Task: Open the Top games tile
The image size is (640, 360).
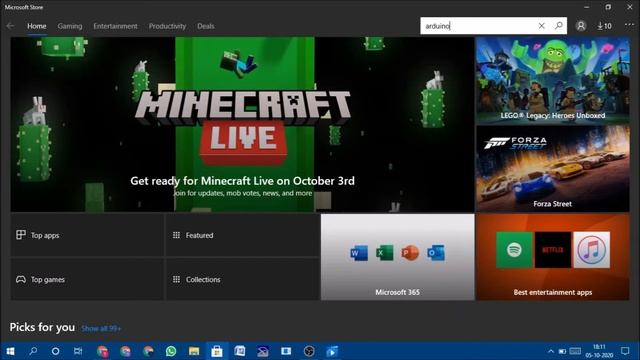Action: [x=87, y=279]
